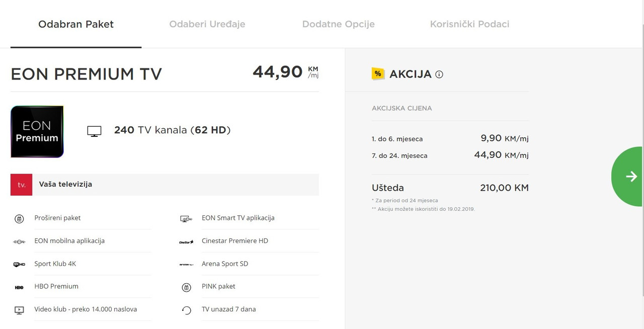
Task: Select 'Video klub - preko 14.000 naslova'
Action: click(x=86, y=309)
